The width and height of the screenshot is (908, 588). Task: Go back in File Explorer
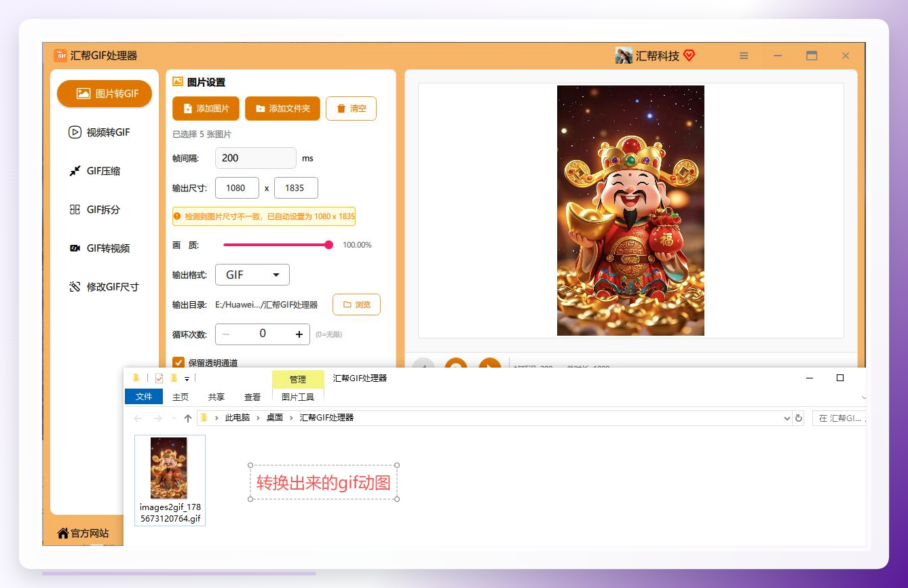point(138,418)
